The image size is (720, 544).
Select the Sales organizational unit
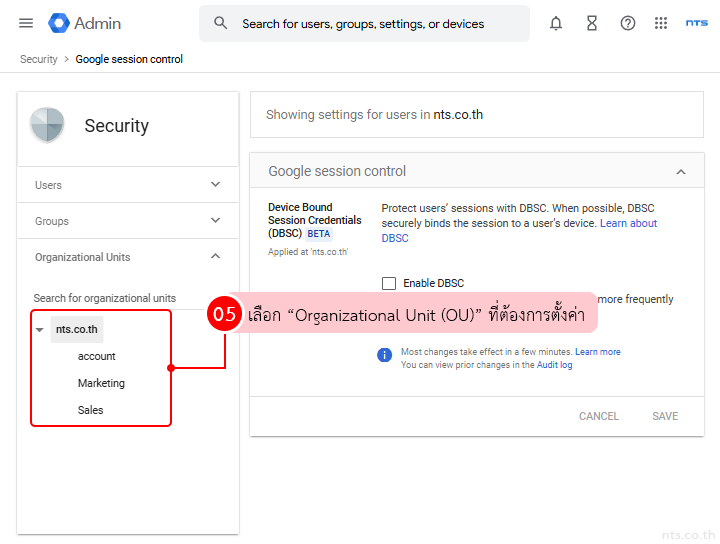(90, 410)
